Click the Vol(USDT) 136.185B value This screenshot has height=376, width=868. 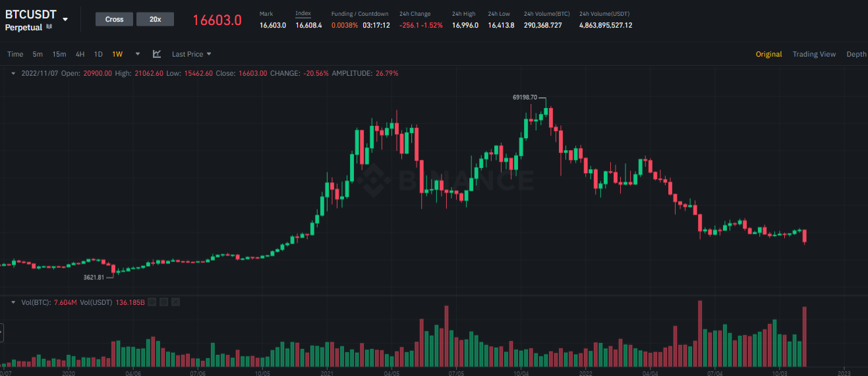(x=130, y=302)
